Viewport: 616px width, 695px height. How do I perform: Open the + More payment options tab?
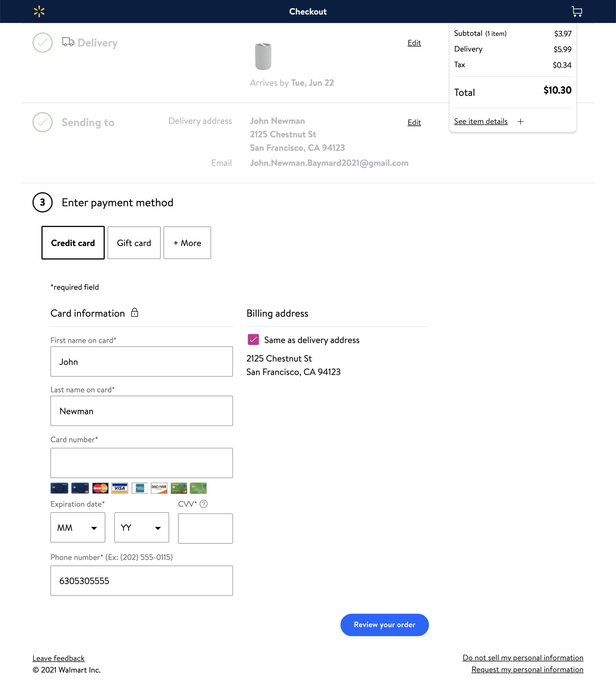(x=187, y=242)
